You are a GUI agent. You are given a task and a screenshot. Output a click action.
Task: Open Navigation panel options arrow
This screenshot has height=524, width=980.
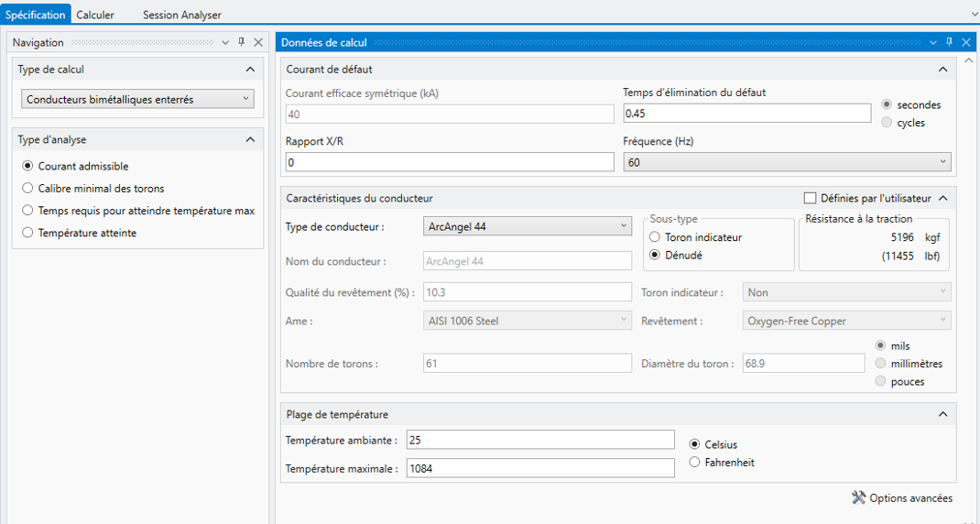click(226, 42)
